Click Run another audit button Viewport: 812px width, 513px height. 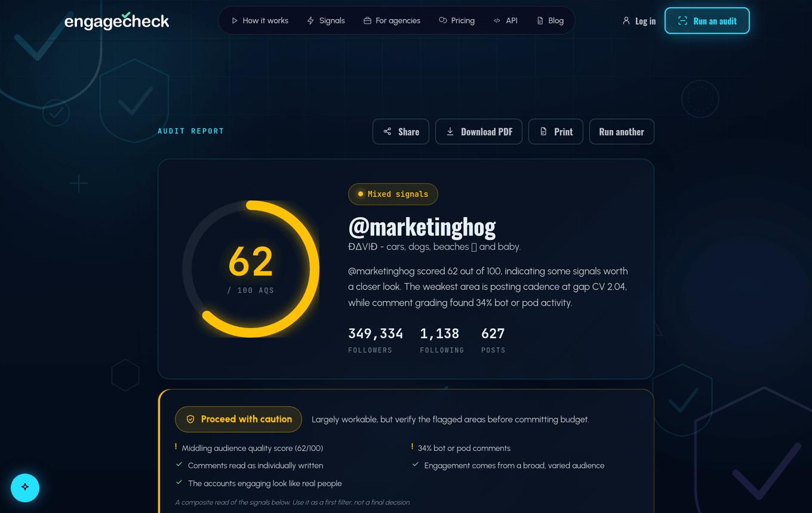(x=622, y=132)
